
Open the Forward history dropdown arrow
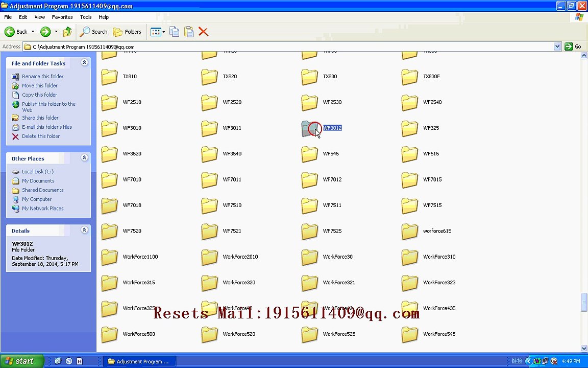pos(56,32)
